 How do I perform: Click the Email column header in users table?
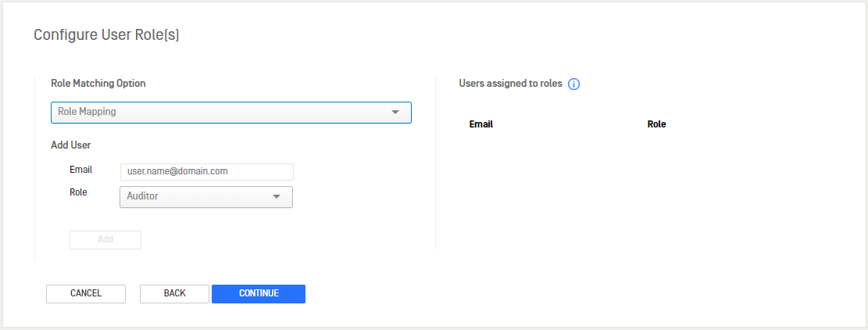point(481,124)
